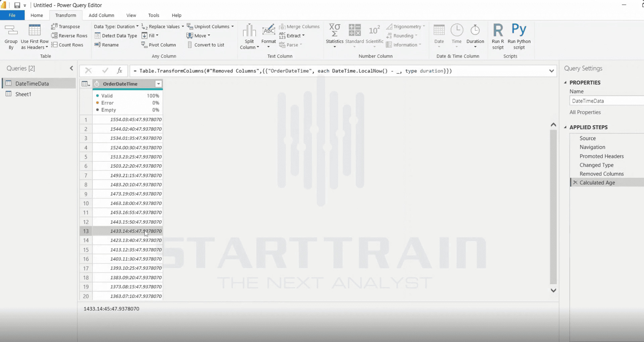Click the scroll down arrow
Image resolution: width=644 pixels, height=342 pixels.
(x=553, y=290)
